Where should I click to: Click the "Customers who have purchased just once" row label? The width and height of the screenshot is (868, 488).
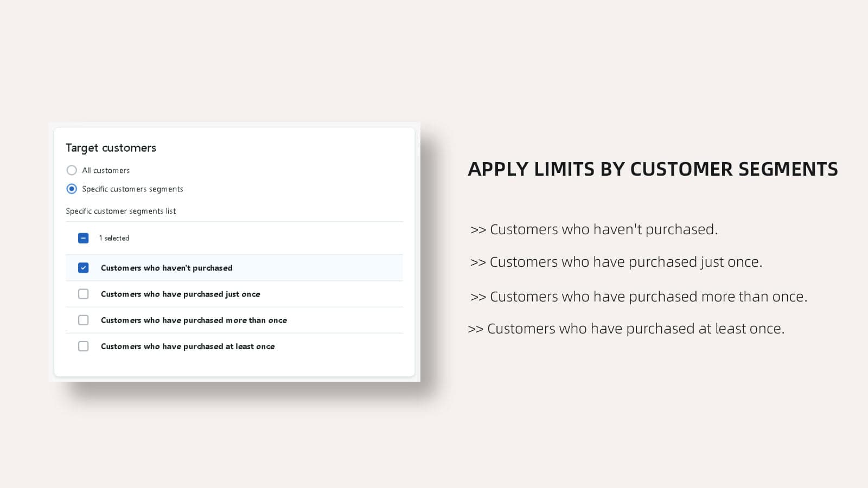[x=180, y=294]
